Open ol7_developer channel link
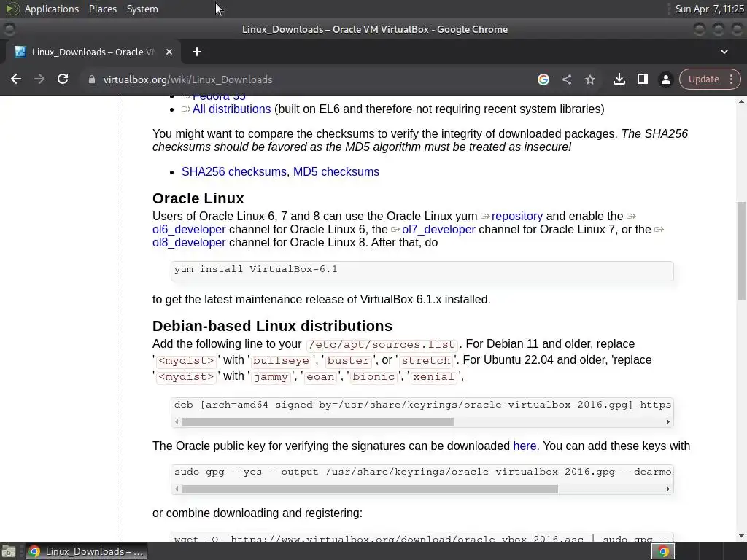Screen dimensions: 747x560 tap(438, 230)
